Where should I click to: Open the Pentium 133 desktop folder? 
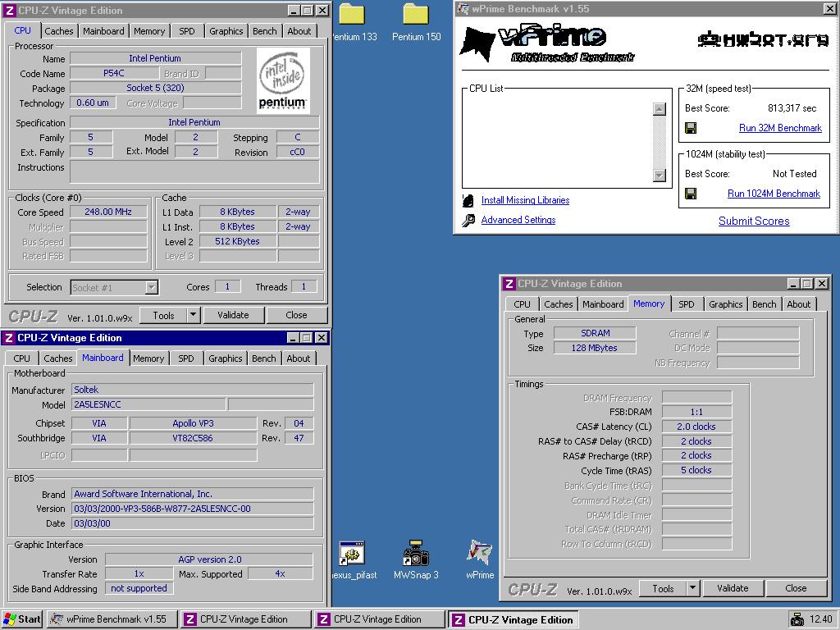coord(352,15)
